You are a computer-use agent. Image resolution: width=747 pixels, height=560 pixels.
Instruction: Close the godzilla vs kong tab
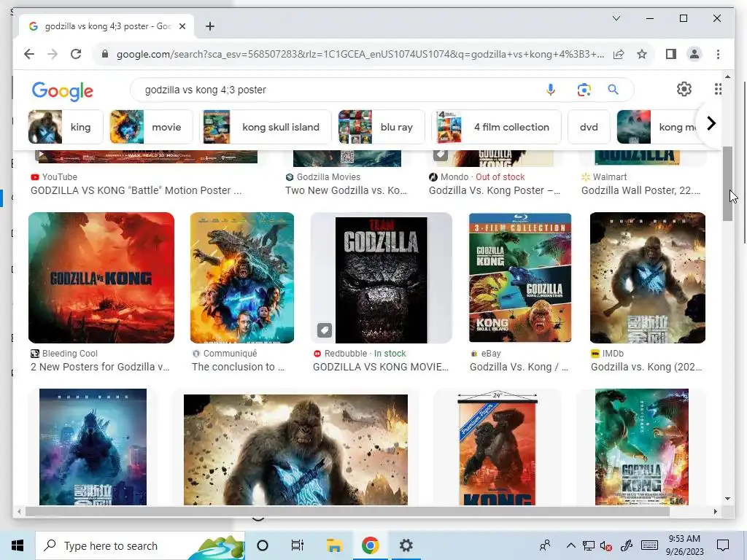(182, 26)
